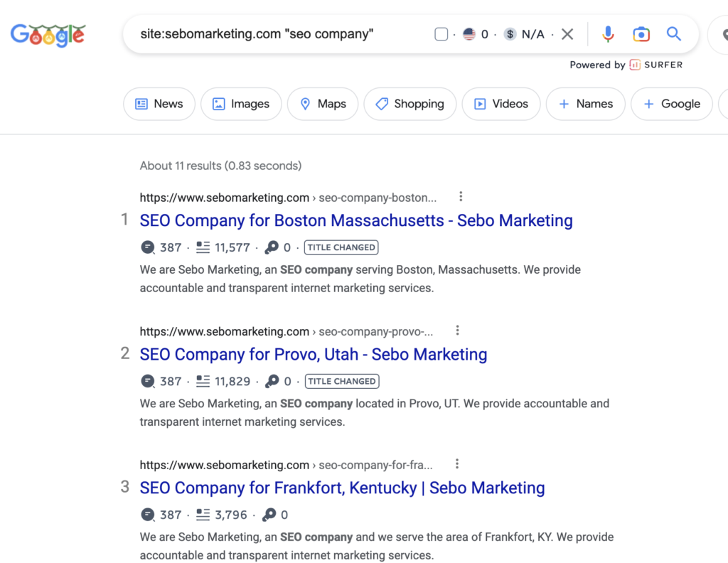Click word count value 11,577
This screenshot has width=728, height=563.
[x=232, y=248]
